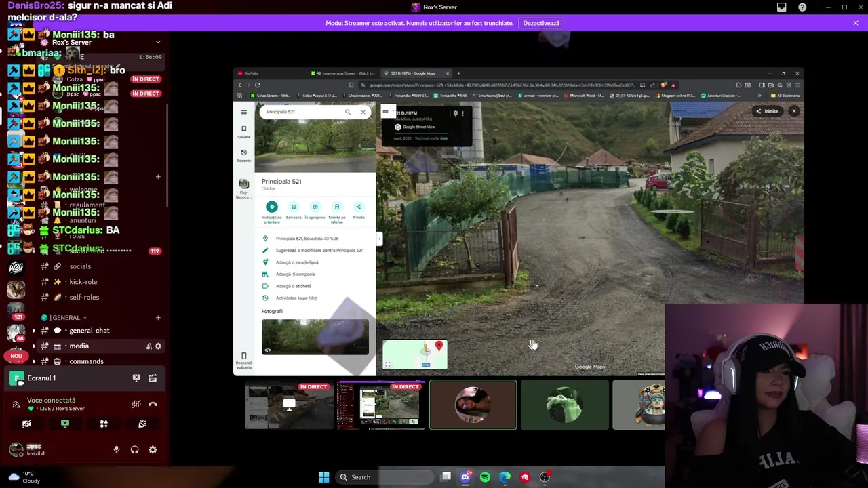Click the Dezactivează Streamer mode button
Viewport: 868px width, 488px height.
point(540,23)
